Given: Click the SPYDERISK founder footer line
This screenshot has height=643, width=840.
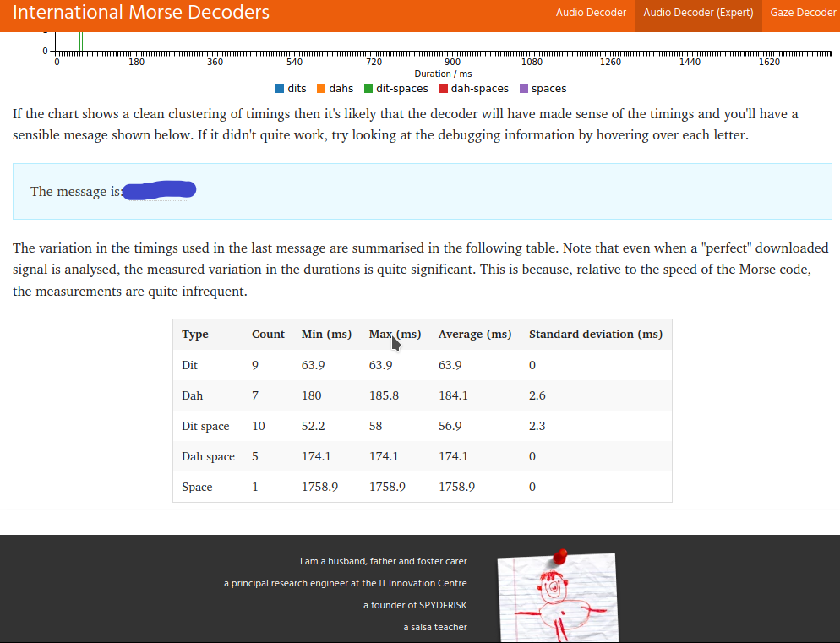Looking at the screenshot, I should 414,605.
